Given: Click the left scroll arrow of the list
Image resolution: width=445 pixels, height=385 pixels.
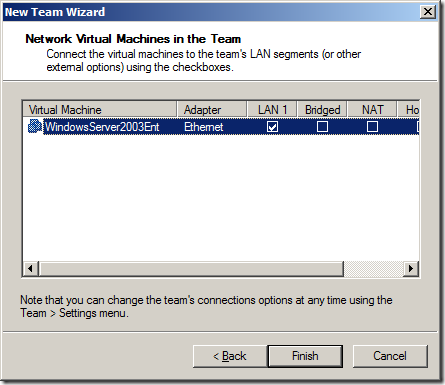Looking at the screenshot, I should [31, 268].
